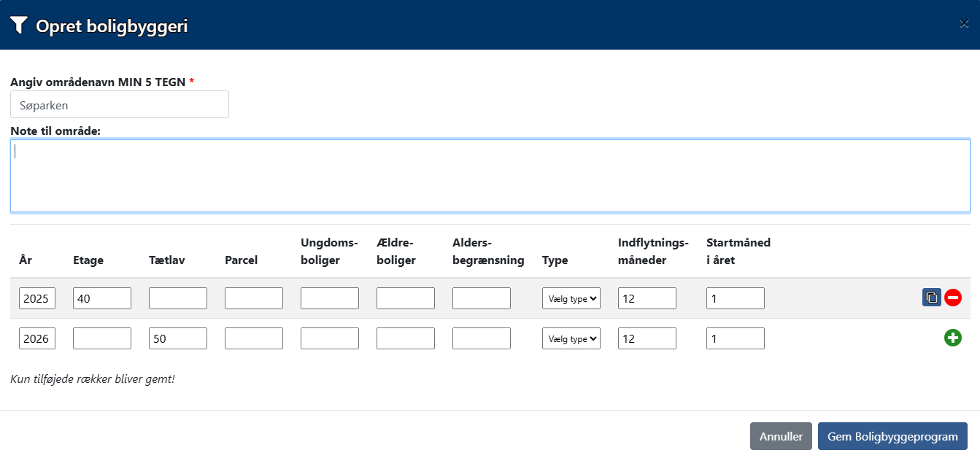This screenshot has width=980, height=458.
Task: Click the Ældreboliger column header
Action: [x=396, y=251]
